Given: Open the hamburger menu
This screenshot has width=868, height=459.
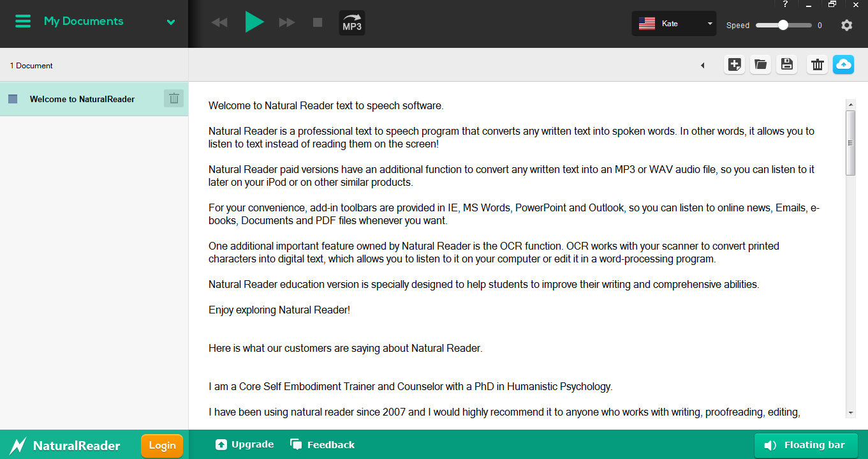Looking at the screenshot, I should (x=23, y=20).
